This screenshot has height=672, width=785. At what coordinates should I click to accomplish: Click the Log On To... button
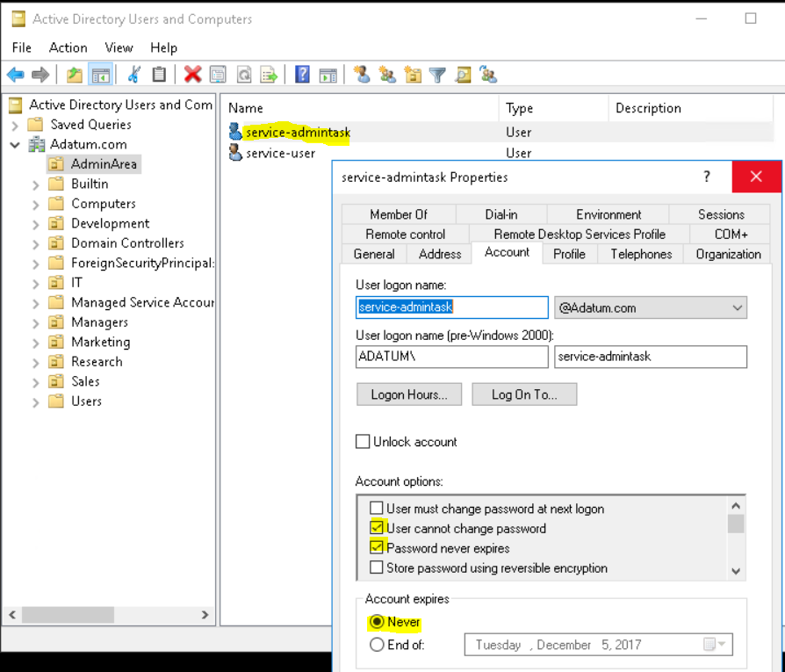524,394
